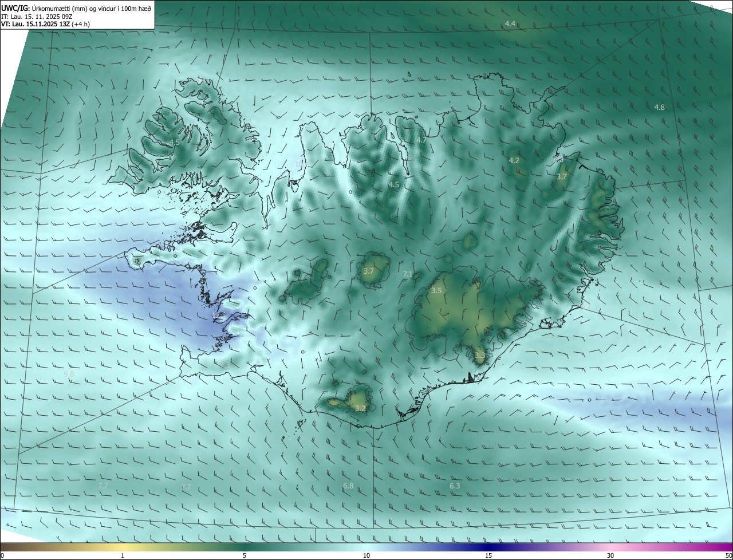Click the colorbar tick label 10

pyautogui.click(x=366, y=555)
